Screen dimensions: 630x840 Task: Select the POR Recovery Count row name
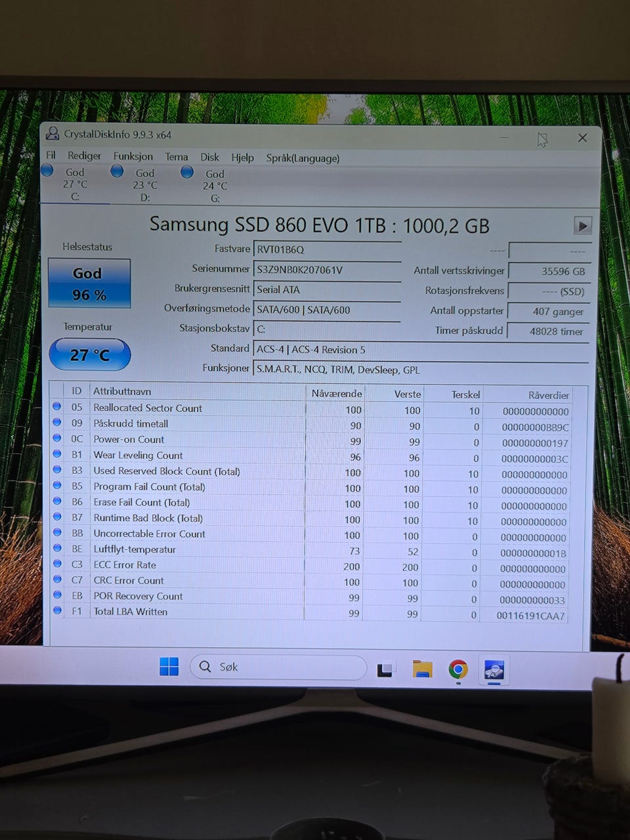[138, 596]
